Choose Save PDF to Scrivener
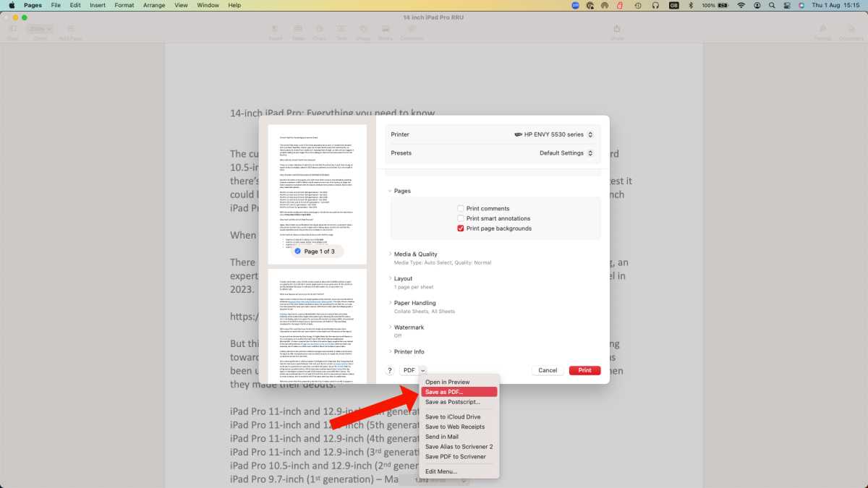The width and height of the screenshot is (868, 488). click(459, 457)
